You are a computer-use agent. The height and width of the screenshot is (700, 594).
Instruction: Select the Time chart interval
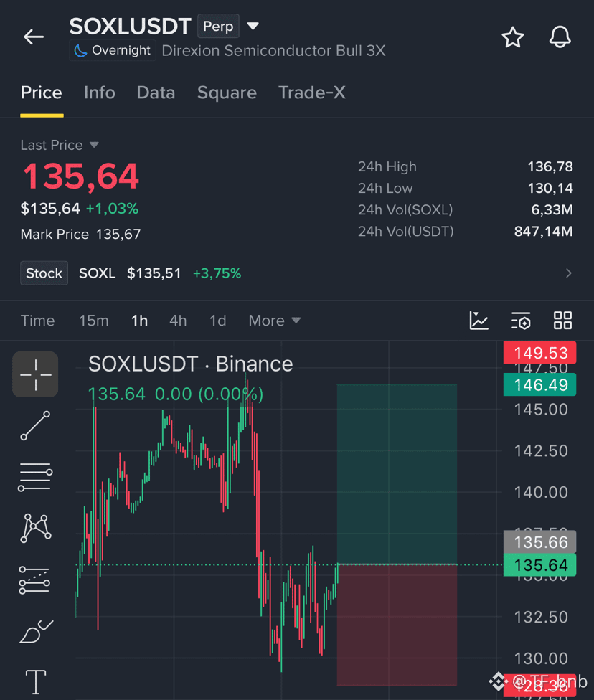[x=37, y=321]
